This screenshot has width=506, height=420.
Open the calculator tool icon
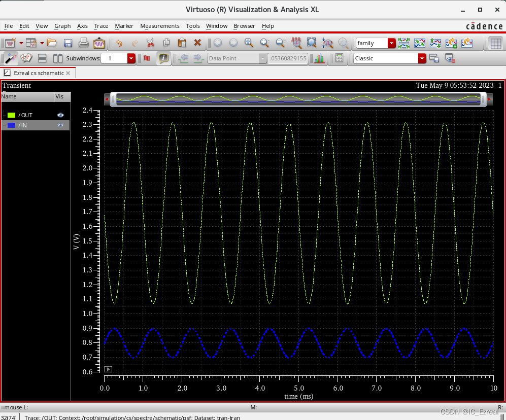(339, 58)
